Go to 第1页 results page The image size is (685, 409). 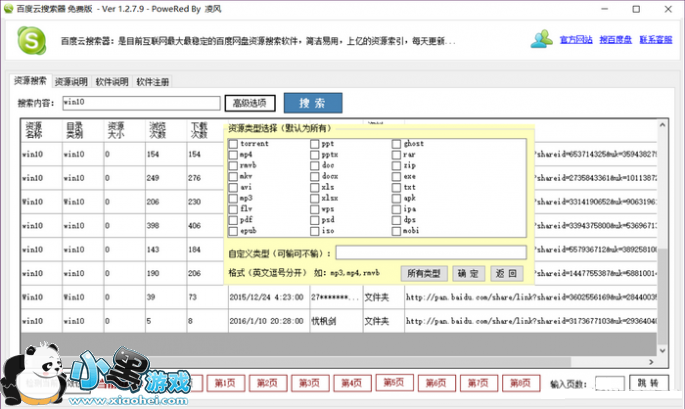[225, 383]
